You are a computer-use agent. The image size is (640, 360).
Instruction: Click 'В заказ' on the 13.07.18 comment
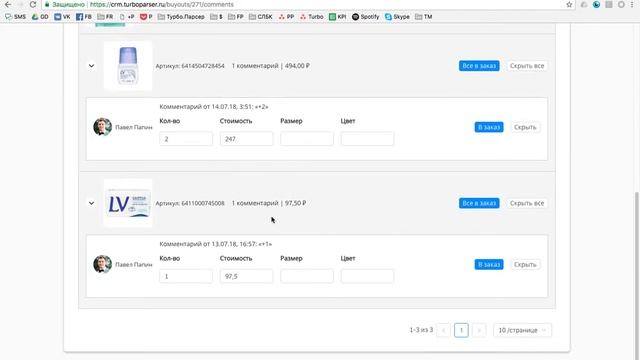[x=489, y=264]
